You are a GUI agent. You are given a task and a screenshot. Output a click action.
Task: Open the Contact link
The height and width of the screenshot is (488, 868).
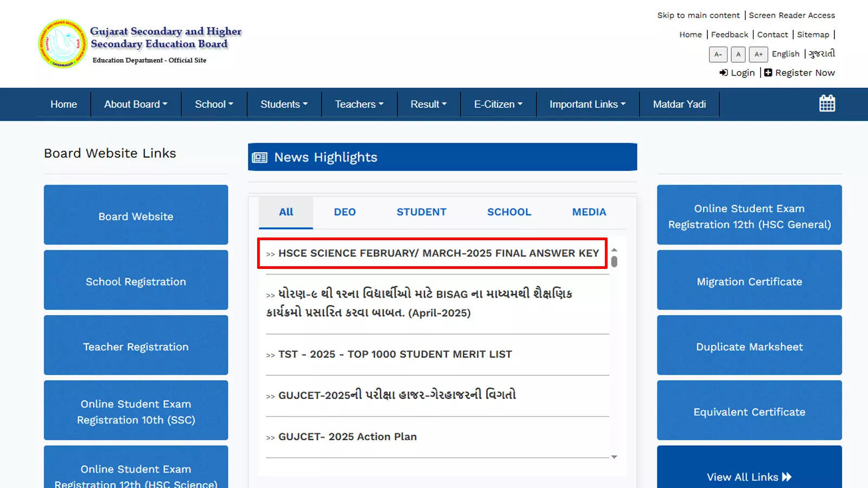coord(773,35)
